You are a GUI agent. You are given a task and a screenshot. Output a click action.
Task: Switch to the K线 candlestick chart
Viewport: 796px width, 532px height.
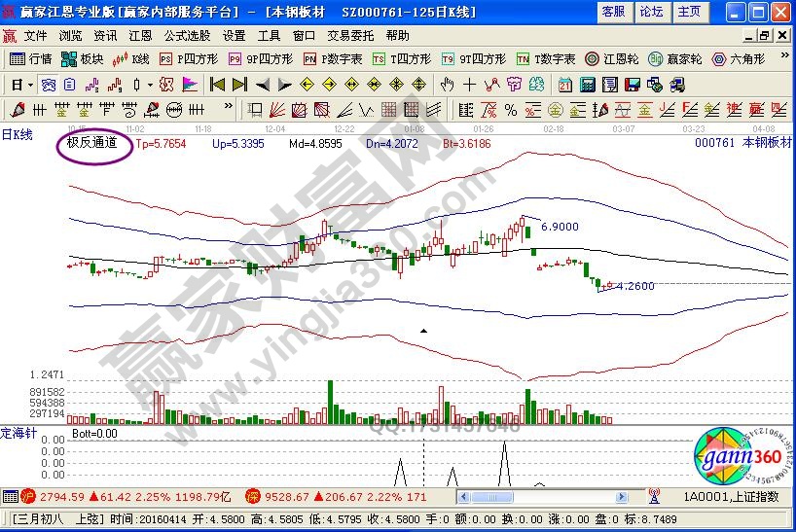[130, 59]
